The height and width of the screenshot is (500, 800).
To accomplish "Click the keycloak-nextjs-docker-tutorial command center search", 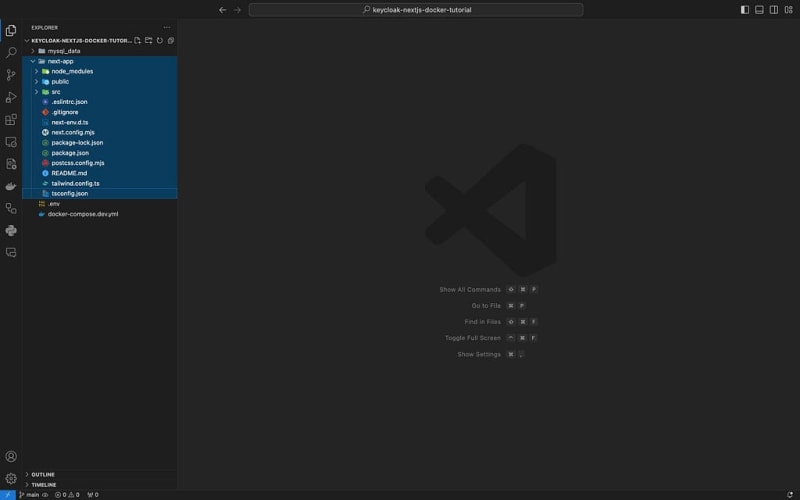I will pyautogui.click(x=416, y=10).
